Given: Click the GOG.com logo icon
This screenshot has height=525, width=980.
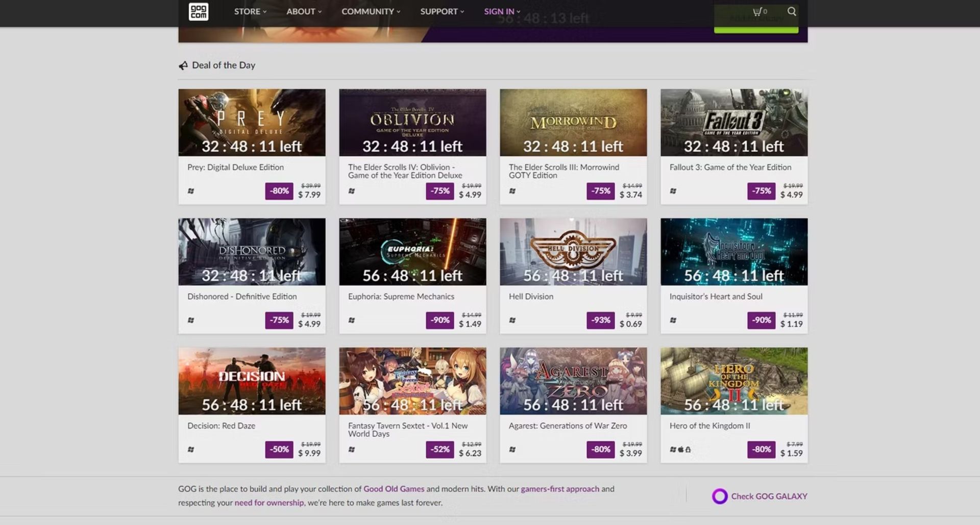Looking at the screenshot, I should (x=198, y=11).
